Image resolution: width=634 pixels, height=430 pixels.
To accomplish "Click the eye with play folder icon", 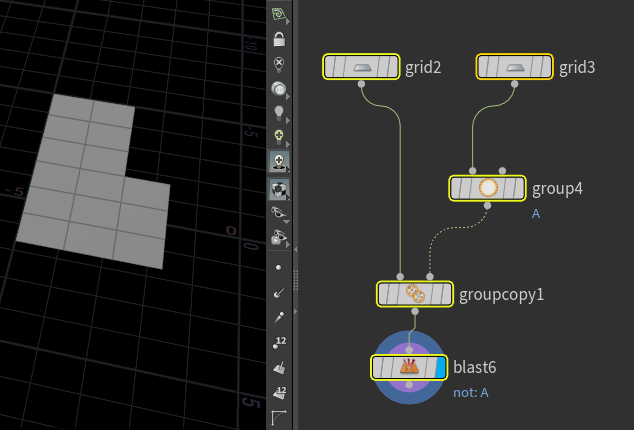I will coord(279,237).
